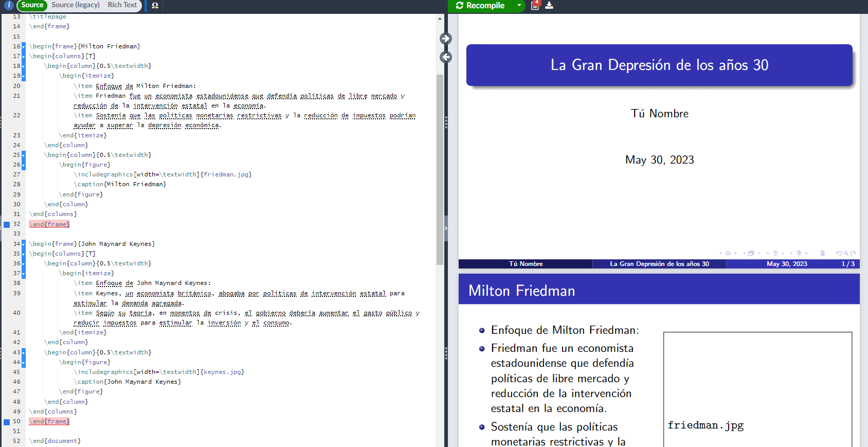Collapse the code fold at line 36
This screenshot has height=447, width=868.
coord(23,264)
